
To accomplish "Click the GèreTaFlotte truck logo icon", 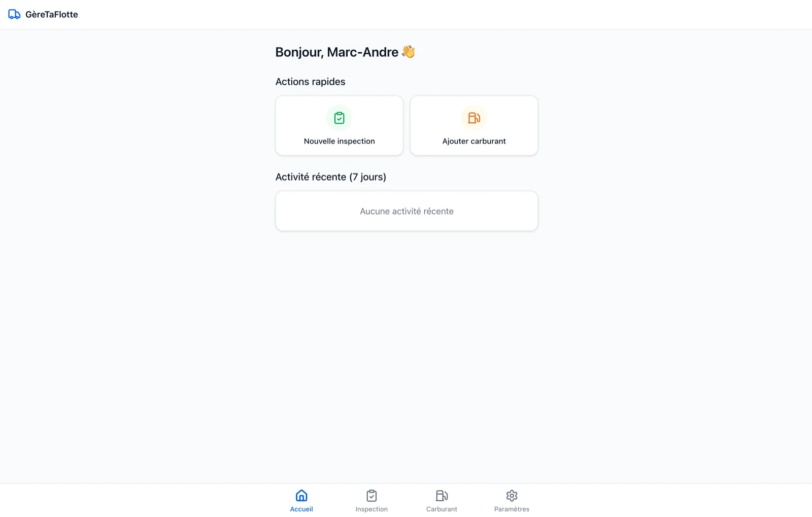I will [14, 15].
